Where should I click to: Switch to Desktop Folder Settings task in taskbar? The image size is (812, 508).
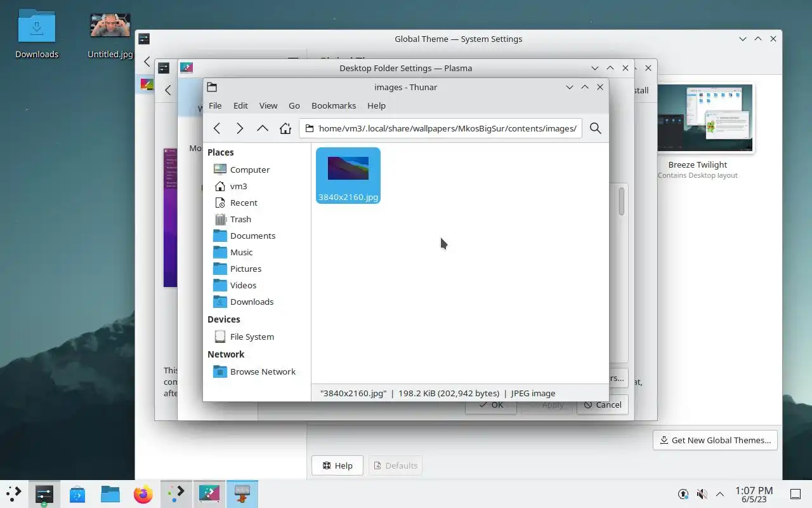pyautogui.click(x=209, y=493)
